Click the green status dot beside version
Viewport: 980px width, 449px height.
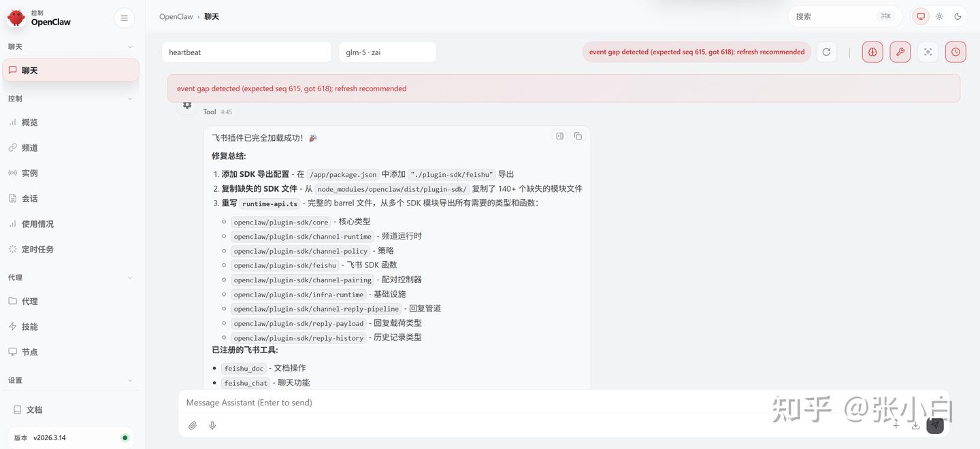(x=125, y=437)
